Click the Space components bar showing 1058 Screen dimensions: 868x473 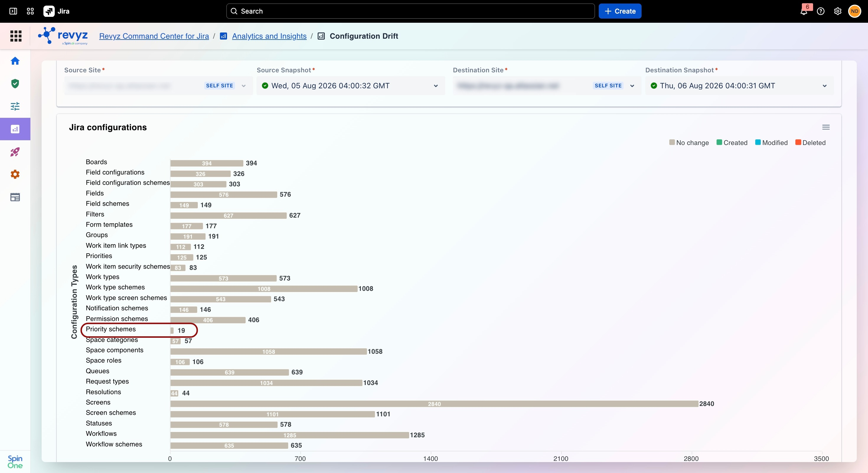[x=269, y=351]
